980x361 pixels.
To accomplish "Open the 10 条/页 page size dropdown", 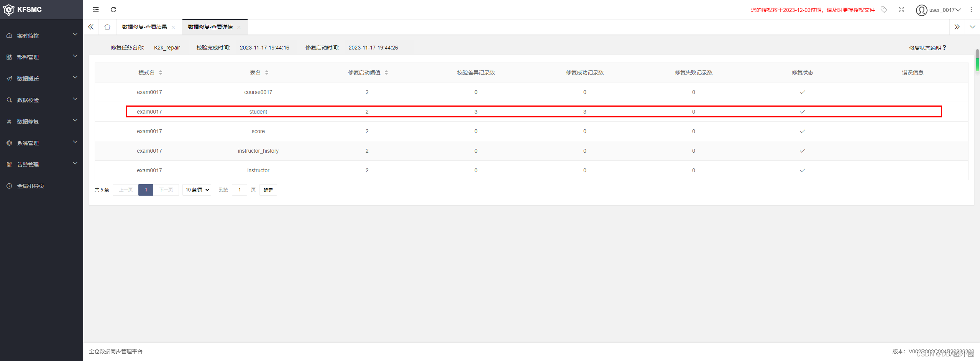I will coord(197,190).
